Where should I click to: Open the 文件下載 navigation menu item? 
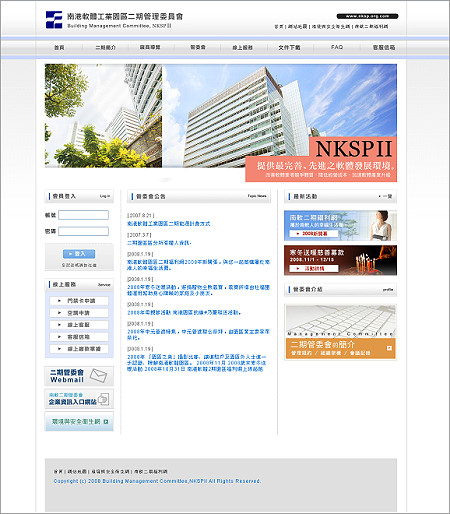[289, 48]
